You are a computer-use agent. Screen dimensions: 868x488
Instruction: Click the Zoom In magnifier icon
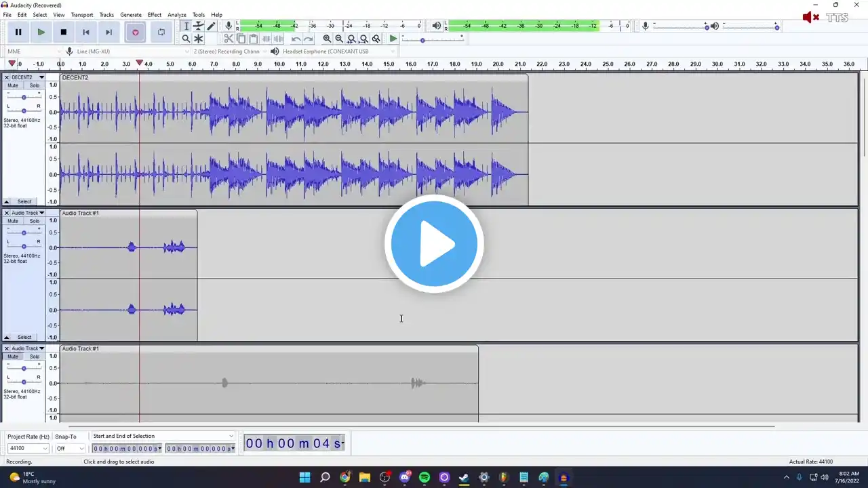327,39
